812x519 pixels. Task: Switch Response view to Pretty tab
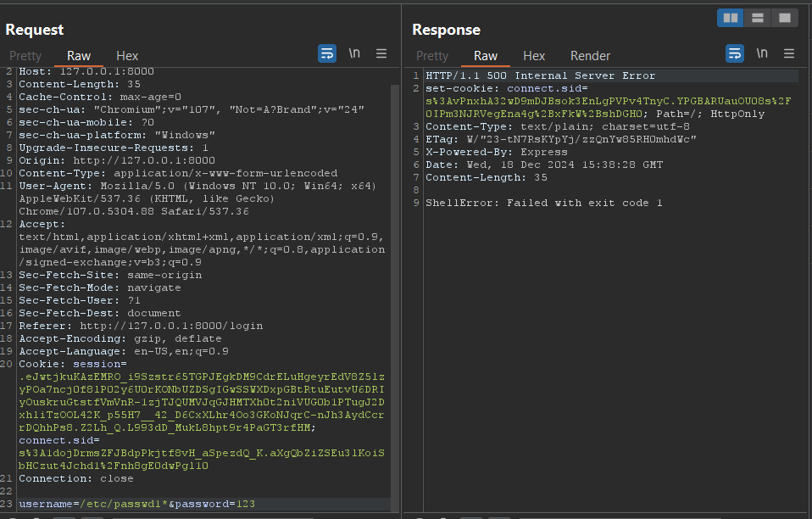click(x=432, y=56)
